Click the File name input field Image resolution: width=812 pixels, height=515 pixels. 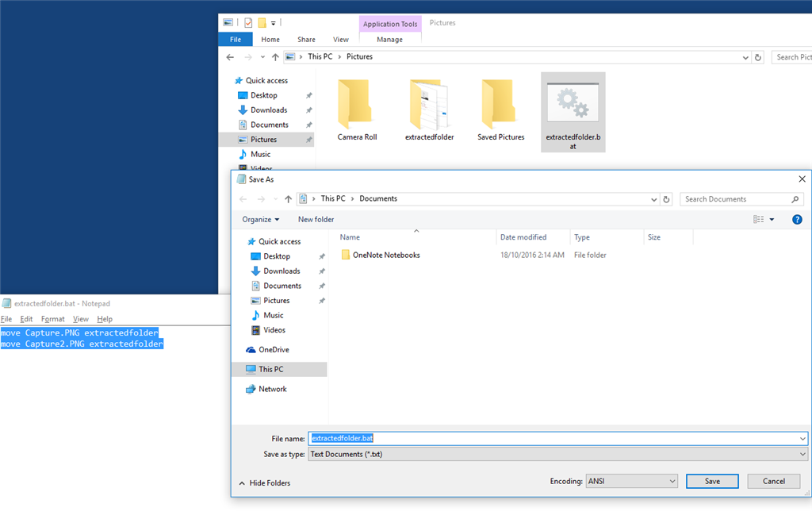point(557,438)
